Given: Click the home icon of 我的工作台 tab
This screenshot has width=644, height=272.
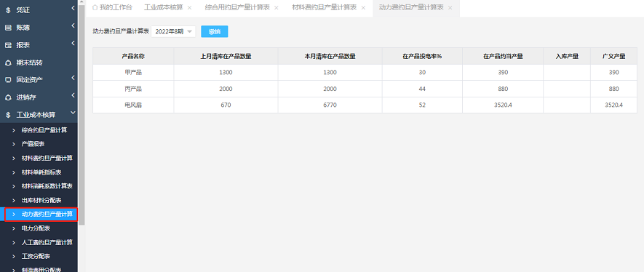Looking at the screenshot, I should tap(95, 7).
